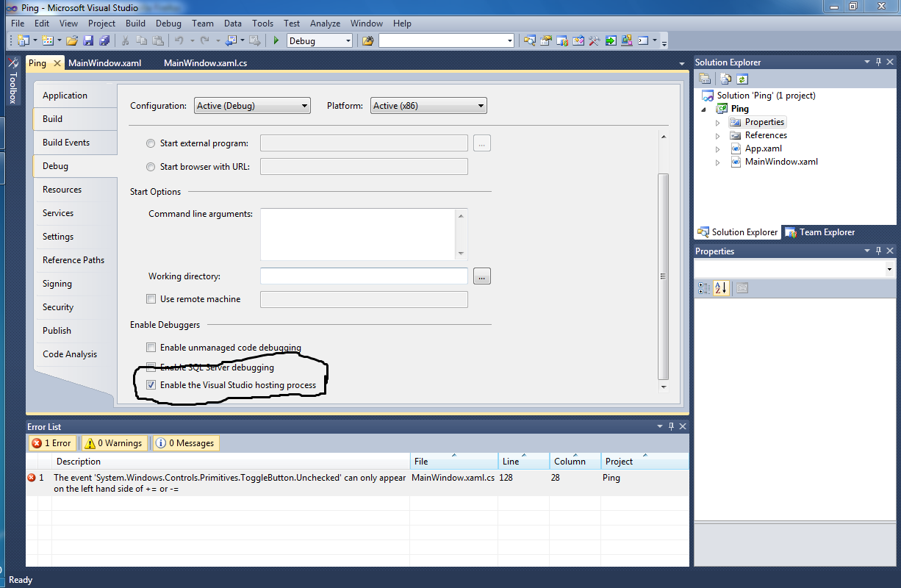Click the Solution Explorer Properties icon
This screenshot has height=588, width=901.
pyautogui.click(x=705, y=79)
